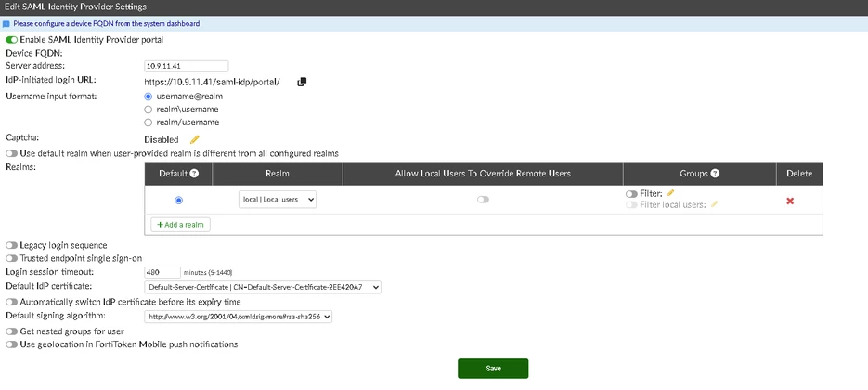Click the Username input format label
868x390 pixels.
coord(51,96)
